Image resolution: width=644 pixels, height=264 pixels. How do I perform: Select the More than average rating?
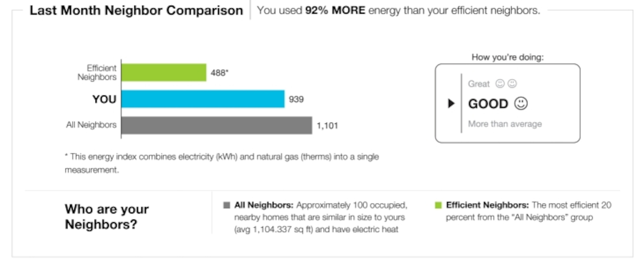coord(505,124)
